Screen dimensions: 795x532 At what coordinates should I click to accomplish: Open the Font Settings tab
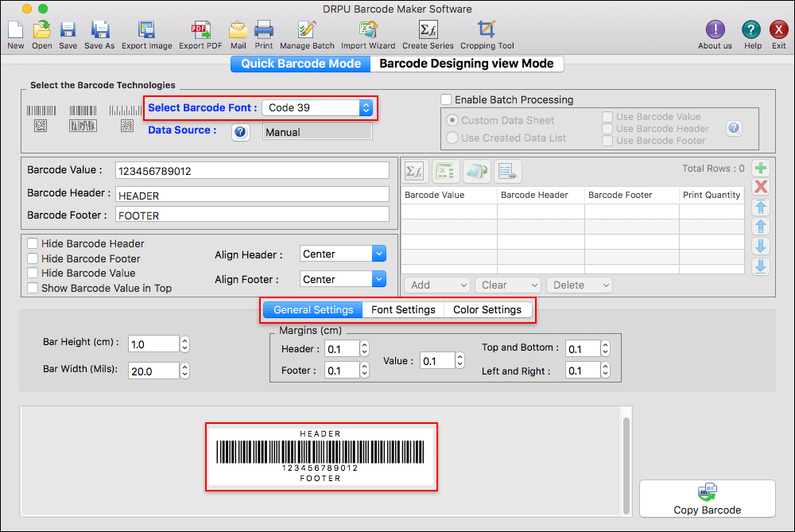403,310
